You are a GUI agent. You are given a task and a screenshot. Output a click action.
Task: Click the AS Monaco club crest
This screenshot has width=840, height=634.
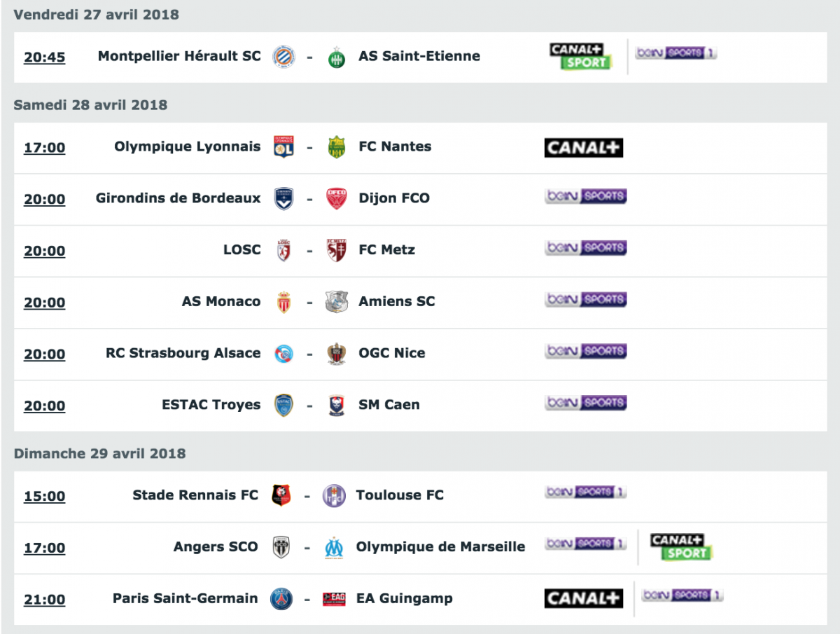(283, 303)
